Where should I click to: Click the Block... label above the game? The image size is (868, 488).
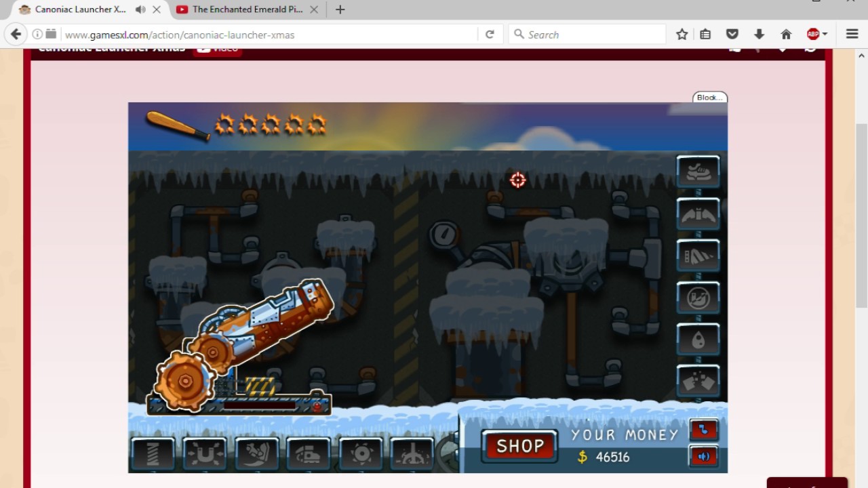710,98
